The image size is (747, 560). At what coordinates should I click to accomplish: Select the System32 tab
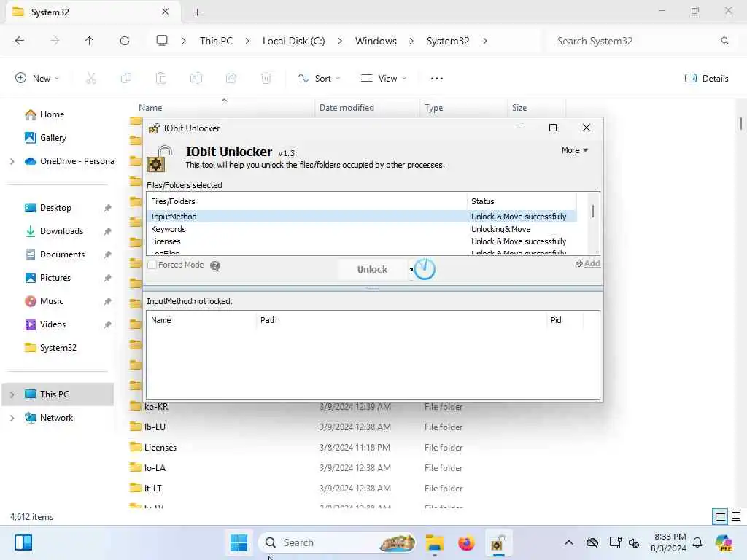pos(93,12)
